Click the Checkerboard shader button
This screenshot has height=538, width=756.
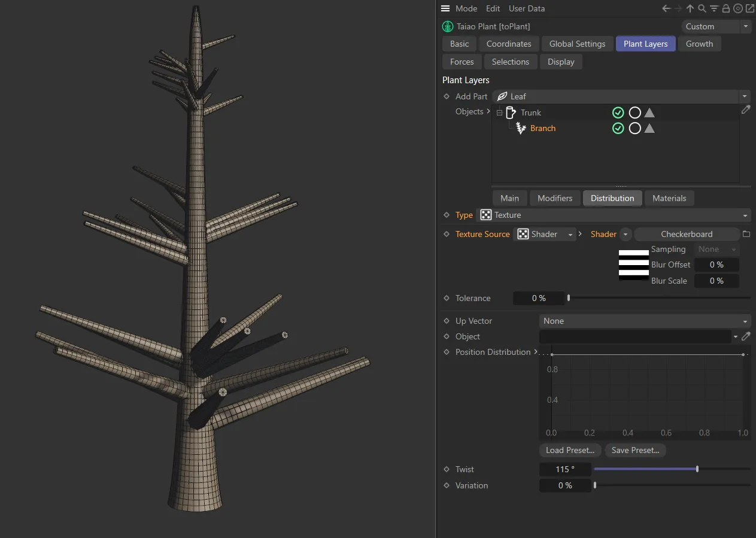pos(687,234)
